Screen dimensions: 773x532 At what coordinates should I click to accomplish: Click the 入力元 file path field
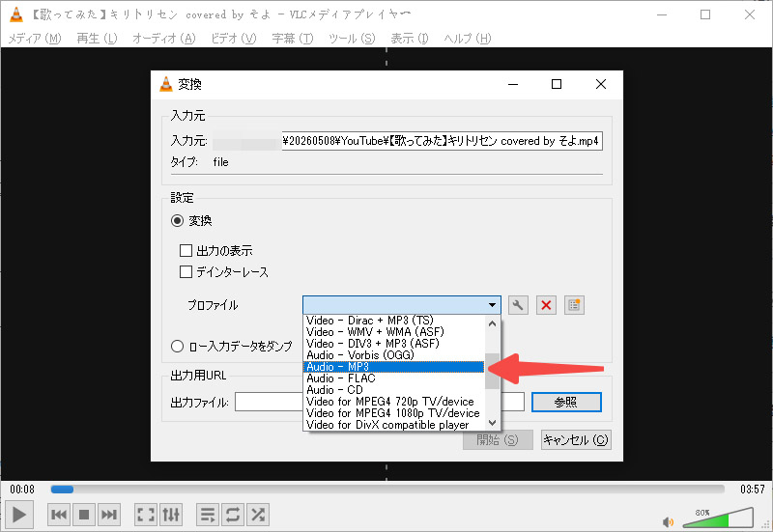tap(443, 141)
